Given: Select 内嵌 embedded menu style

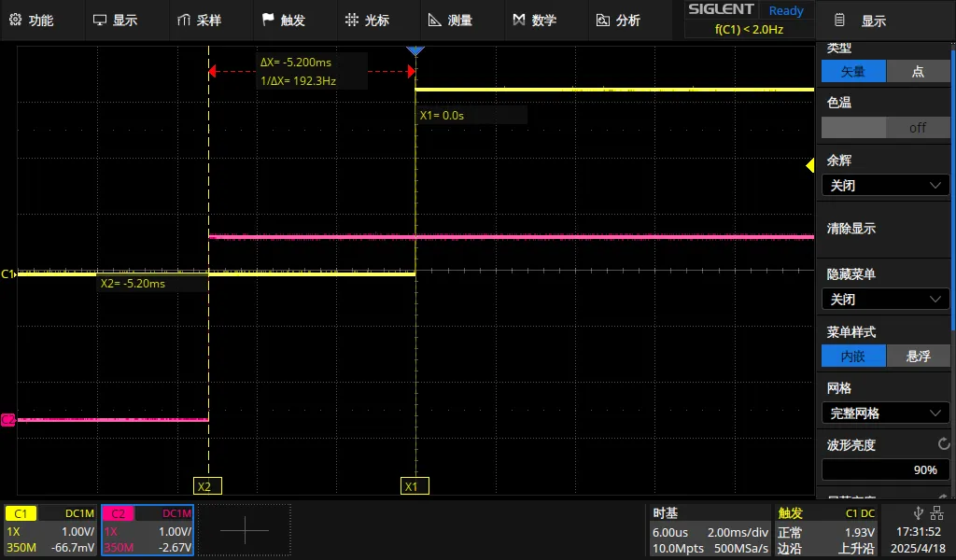Looking at the screenshot, I should [853, 356].
